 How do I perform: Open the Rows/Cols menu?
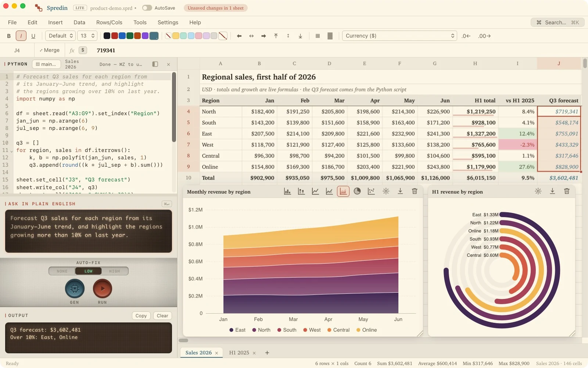(x=109, y=22)
